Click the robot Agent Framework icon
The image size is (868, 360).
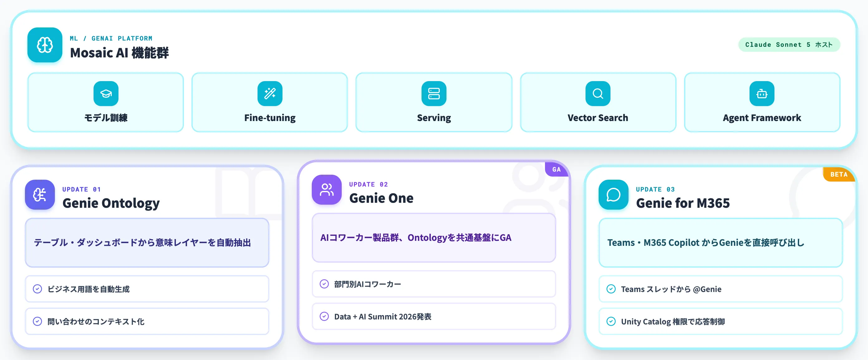[761, 93]
